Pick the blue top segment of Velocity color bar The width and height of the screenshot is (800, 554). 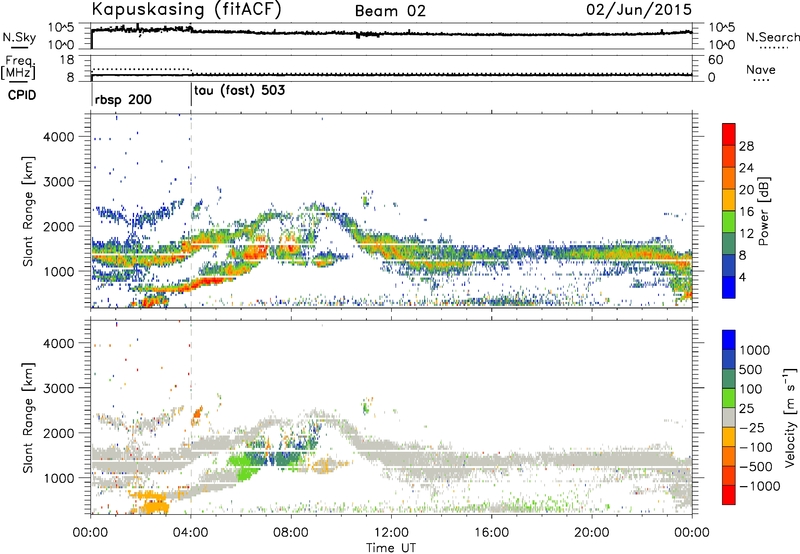pyautogui.click(x=729, y=340)
